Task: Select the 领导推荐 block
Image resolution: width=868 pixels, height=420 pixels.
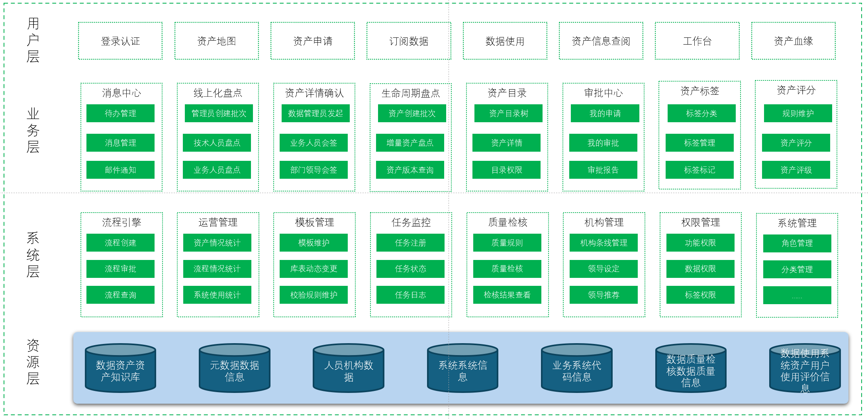Action: pos(603,295)
